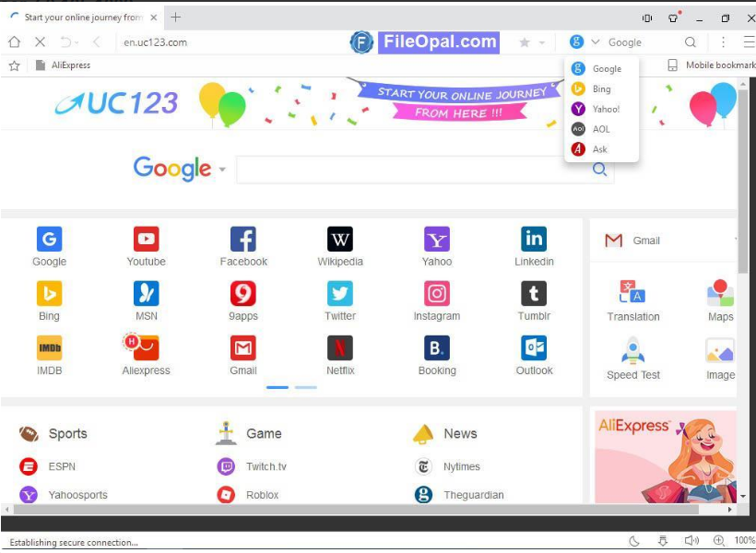Click the blue search magnifier on page
Viewport: 756px width, 553px height.
tap(600, 170)
